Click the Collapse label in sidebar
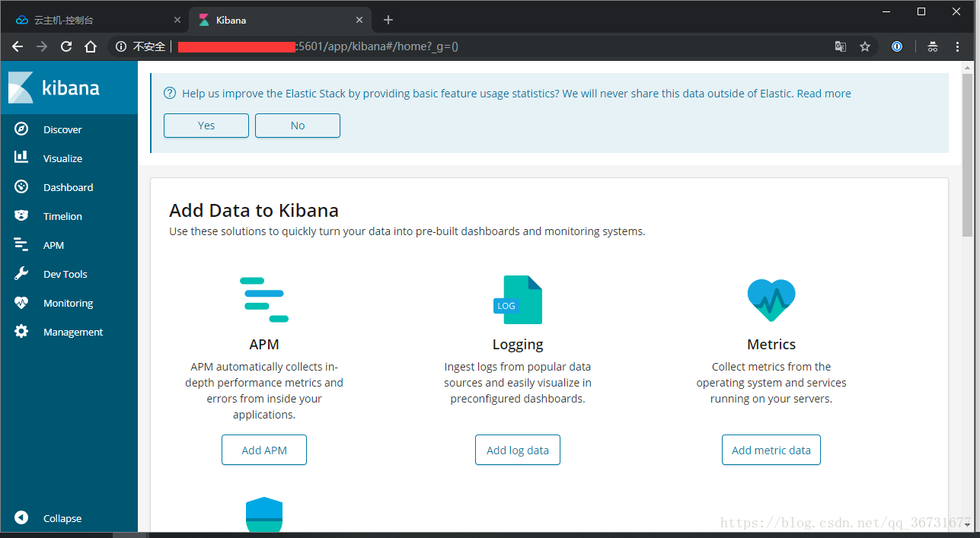Viewport: 980px width, 538px height. click(x=62, y=518)
